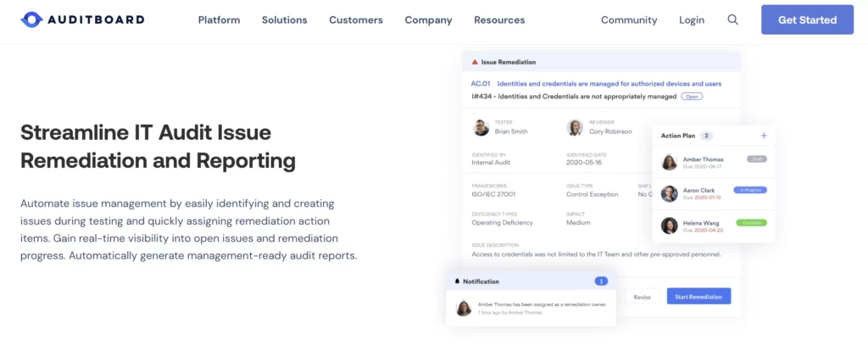This screenshot has width=868, height=345.
Task: Click the Start Remediation button
Action: (x=698, y=297)
